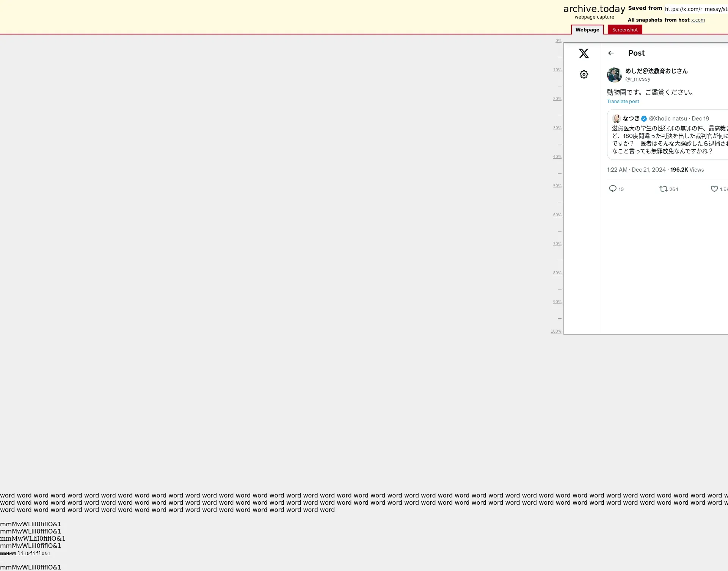Open the x.com host snapshots link
728x571 pixels.
point(698,20)
